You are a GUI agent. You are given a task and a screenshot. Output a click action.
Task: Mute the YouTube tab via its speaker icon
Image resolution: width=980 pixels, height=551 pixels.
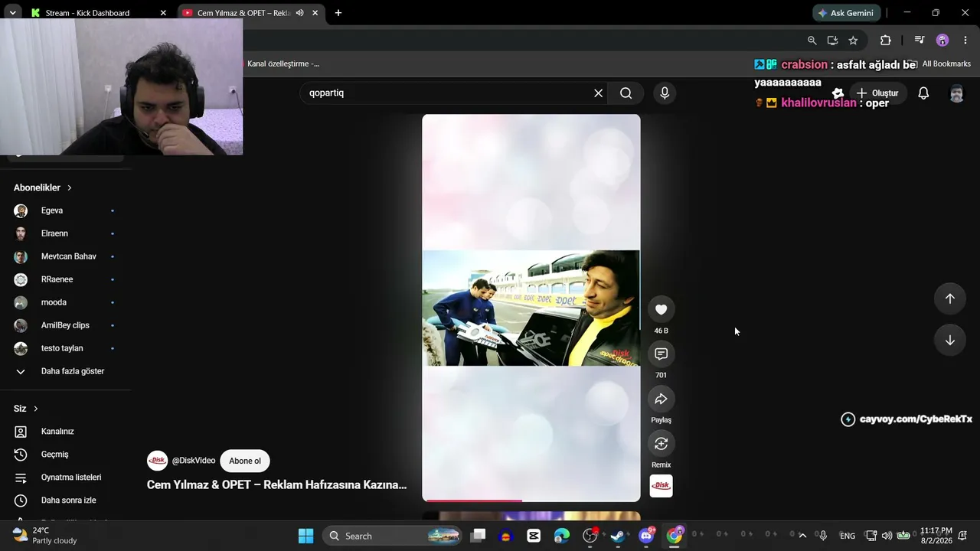click(300, 13)
